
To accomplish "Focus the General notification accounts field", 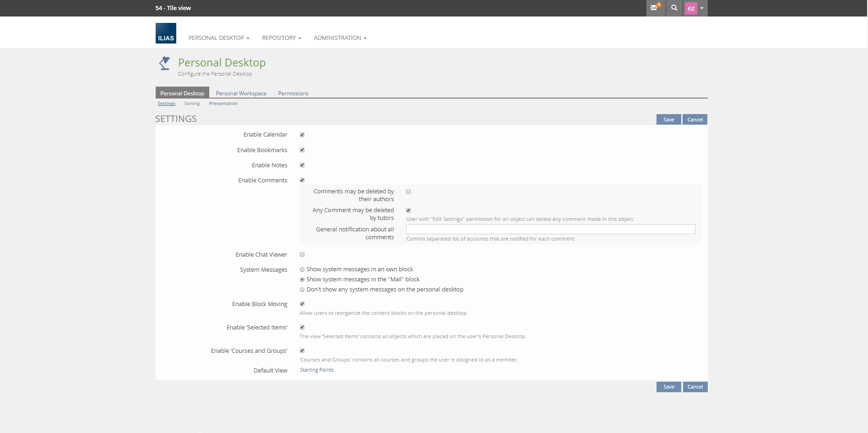I will [550, 229].
